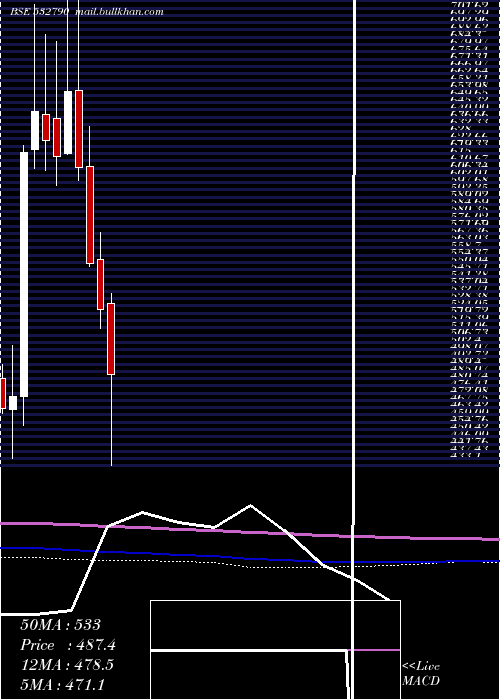This screenshot has width=500, height=700.
Task: Click the '<<Live MACD' label
Action: (x=421, y=674)
